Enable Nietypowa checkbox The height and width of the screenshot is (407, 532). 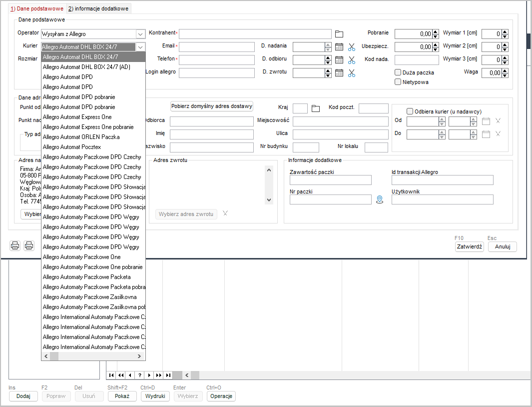[398, 82]
